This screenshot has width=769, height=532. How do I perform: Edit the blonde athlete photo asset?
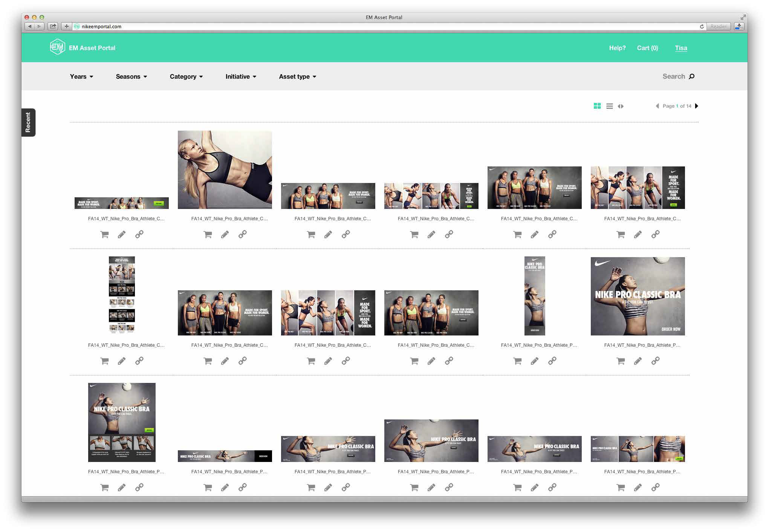(x=225, y=235)
